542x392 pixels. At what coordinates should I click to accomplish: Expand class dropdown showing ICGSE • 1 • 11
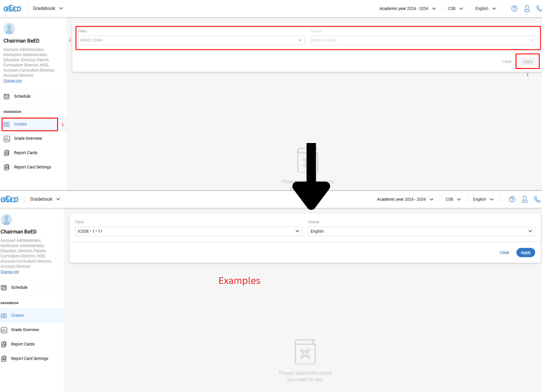(x=188, y=231)
